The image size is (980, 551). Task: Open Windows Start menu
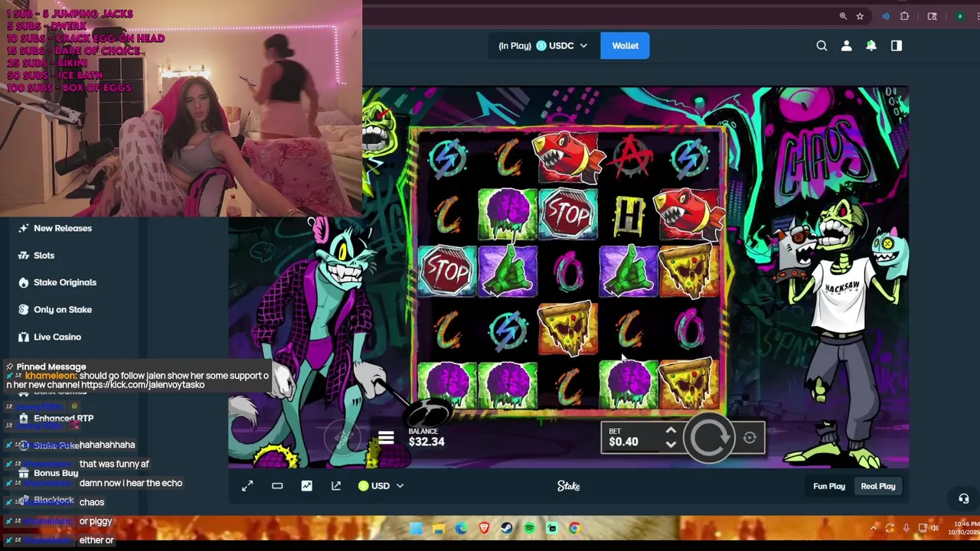pyautogui.click(x=416, y=528)
